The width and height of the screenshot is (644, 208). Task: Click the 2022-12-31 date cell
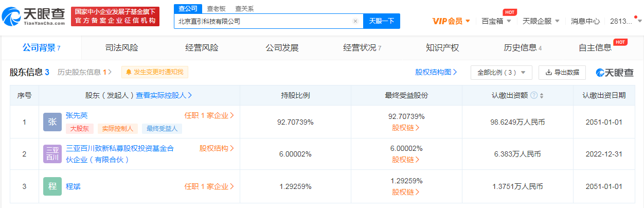604,154
